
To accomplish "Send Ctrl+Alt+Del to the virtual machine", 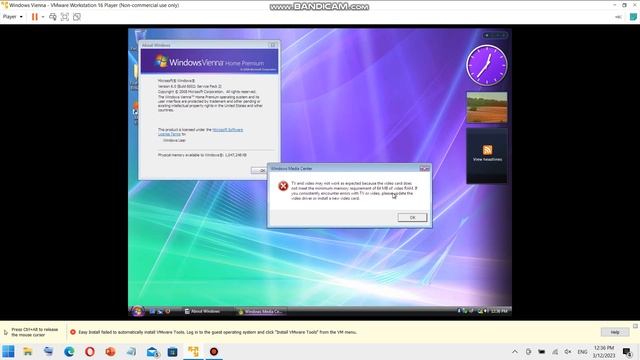I will (53, 17).
